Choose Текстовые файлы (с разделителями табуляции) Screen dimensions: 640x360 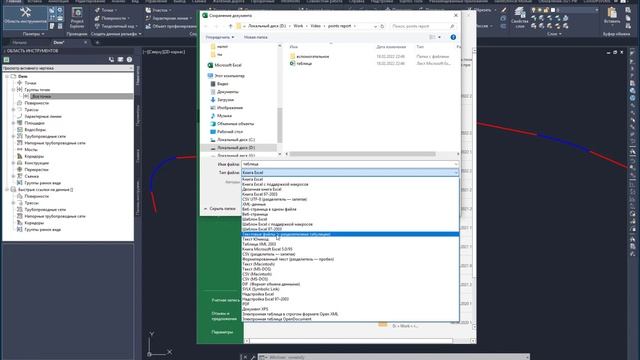(x=350, y=234)
